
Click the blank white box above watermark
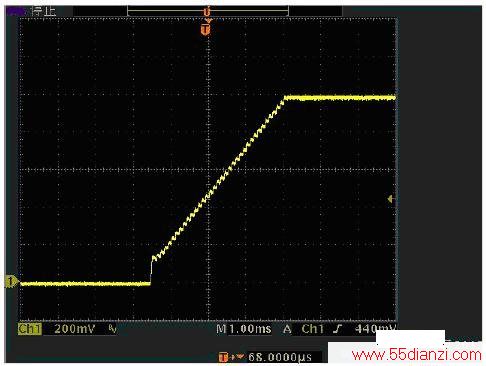[410, 336]
